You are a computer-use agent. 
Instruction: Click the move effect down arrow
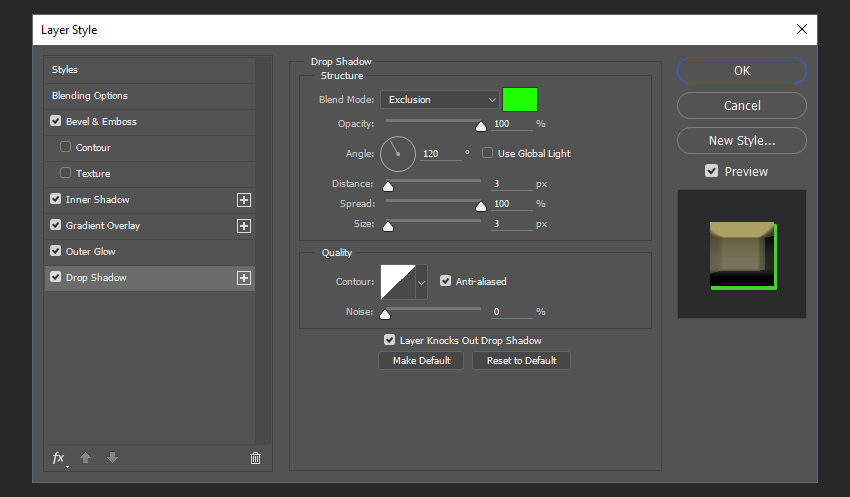(112, 458)
